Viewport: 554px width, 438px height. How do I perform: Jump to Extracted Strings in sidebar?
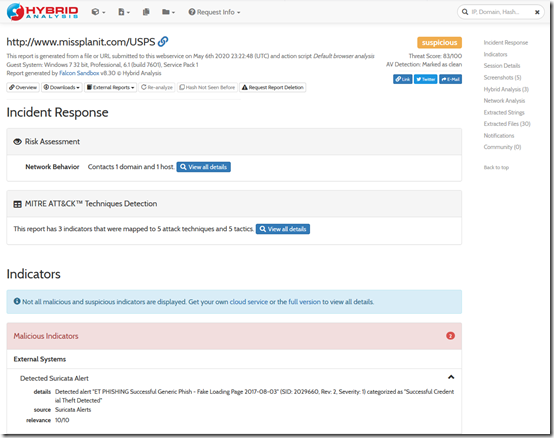tap(504, 112)
